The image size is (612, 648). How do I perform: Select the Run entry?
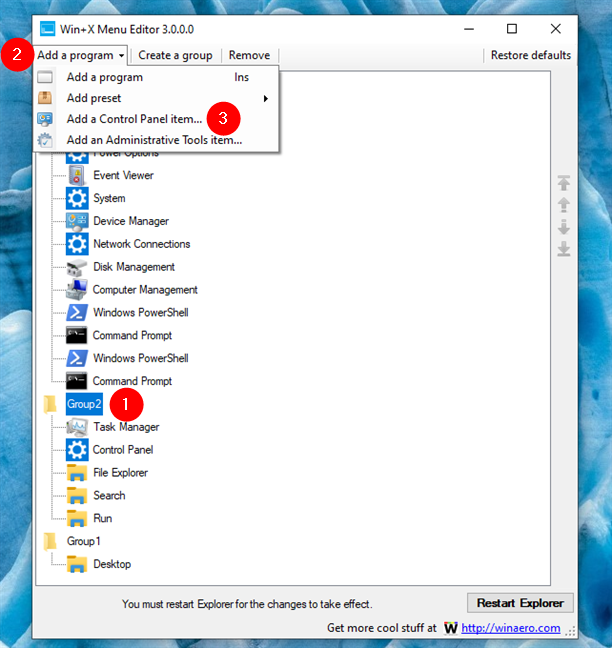102,518
